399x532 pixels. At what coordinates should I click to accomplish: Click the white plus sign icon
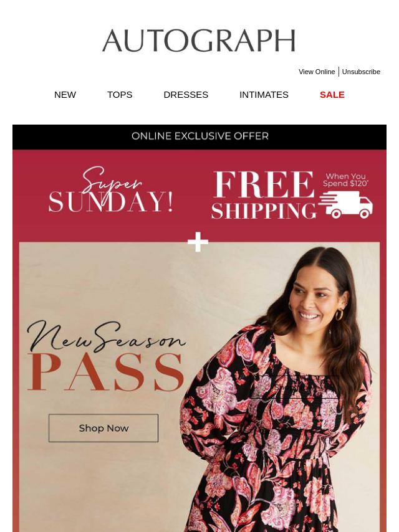(198, 242)
